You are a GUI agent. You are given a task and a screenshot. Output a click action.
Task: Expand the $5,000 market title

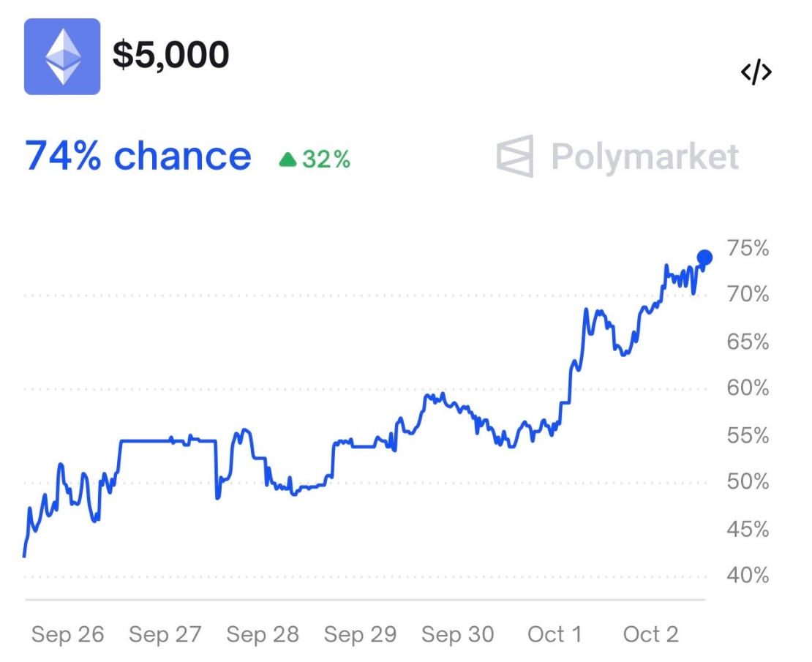pos(170,54)
